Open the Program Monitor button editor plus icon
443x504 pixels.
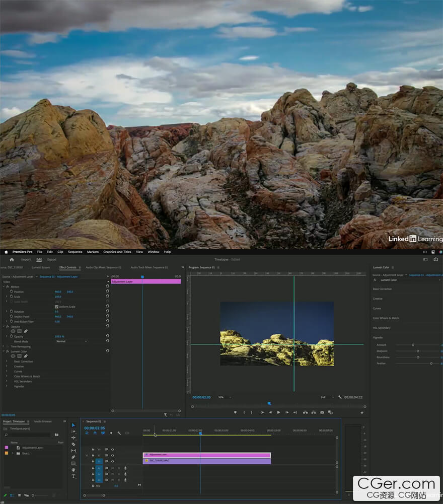coord(361,413)
